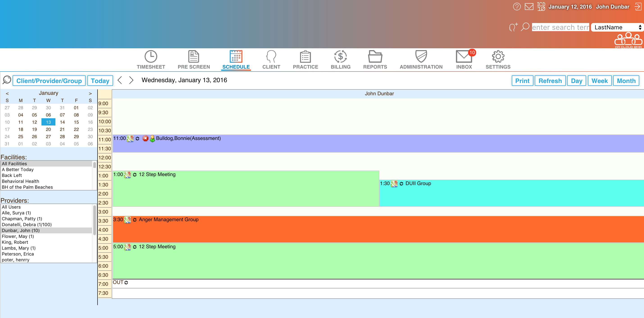This screenshot has height=318, width=644.
Task: Click recurrence icon on Anger Management Group
Action: pyautogui.click(x=135, y=220)
